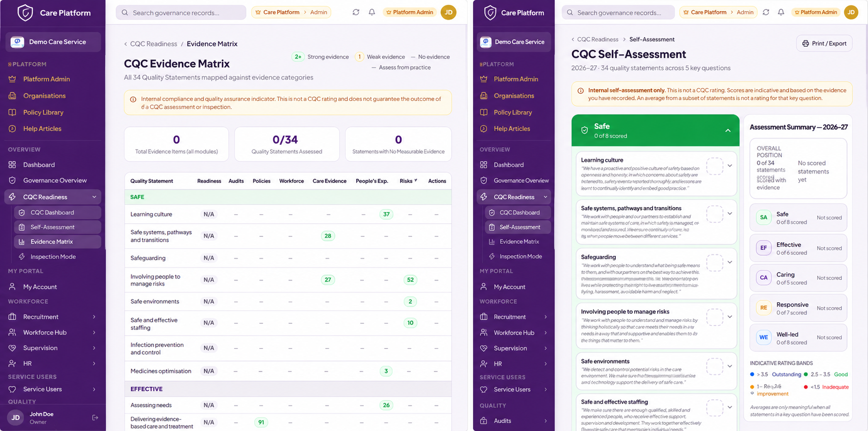
Task: Open Evidence Matrix in right sidebar
Action: point(518,242)
